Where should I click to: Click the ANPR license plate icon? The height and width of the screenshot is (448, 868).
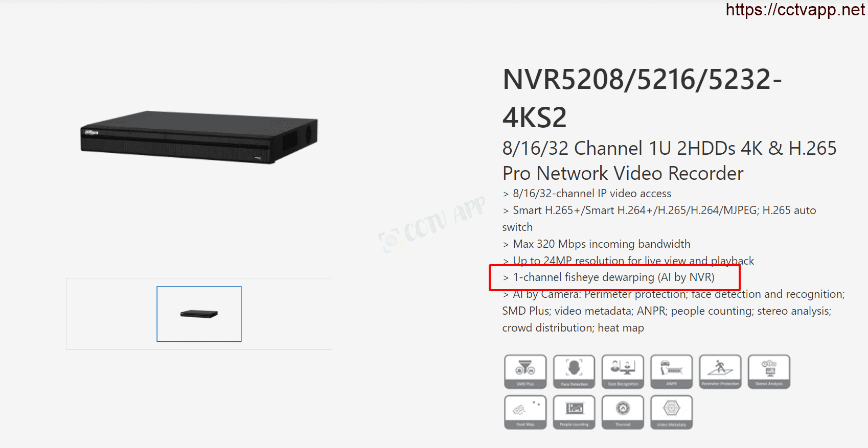[672, 372]
